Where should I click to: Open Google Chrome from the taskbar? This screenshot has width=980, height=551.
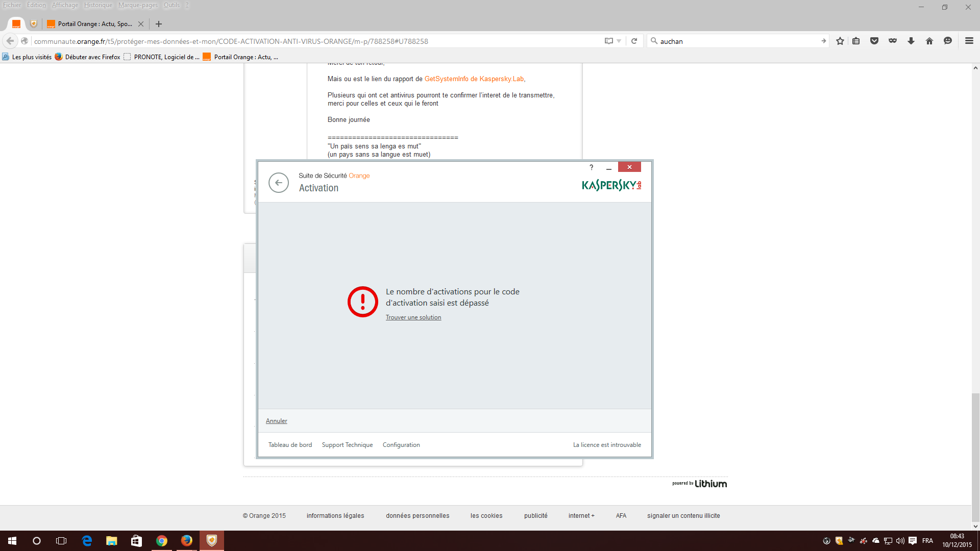(x=162, y=541)
